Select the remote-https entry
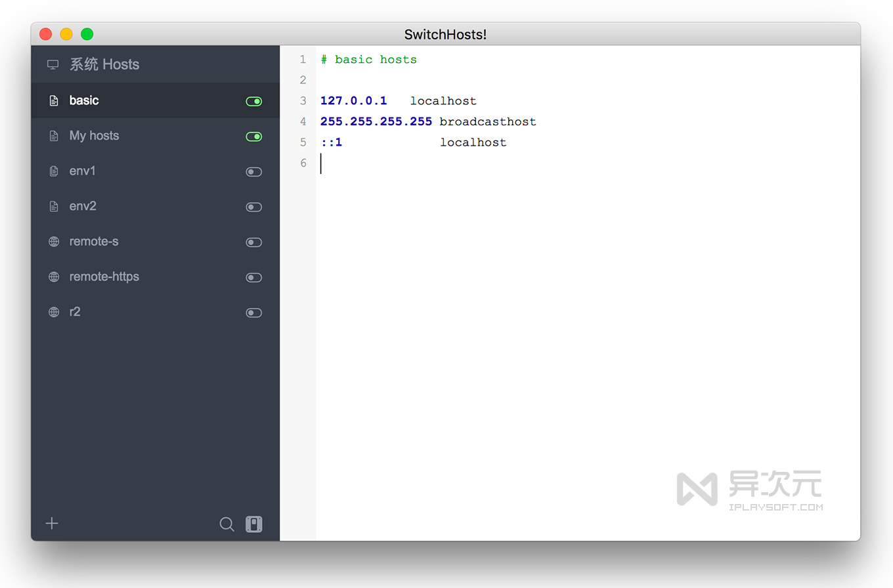Image resolution: width=893 pixels, height=588 pixels. tap(156, 277)
